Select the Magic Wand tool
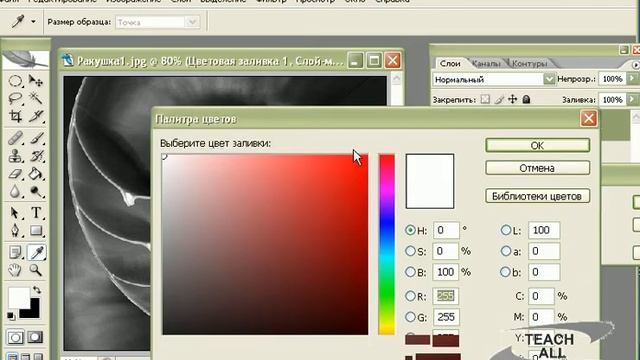640x360 pixels. pos(36,98)
